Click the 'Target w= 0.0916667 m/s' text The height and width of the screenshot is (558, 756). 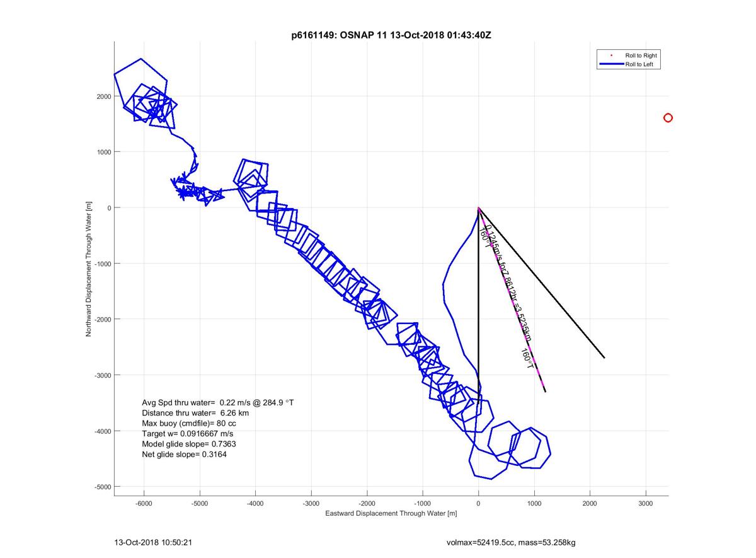pos(188,433)
